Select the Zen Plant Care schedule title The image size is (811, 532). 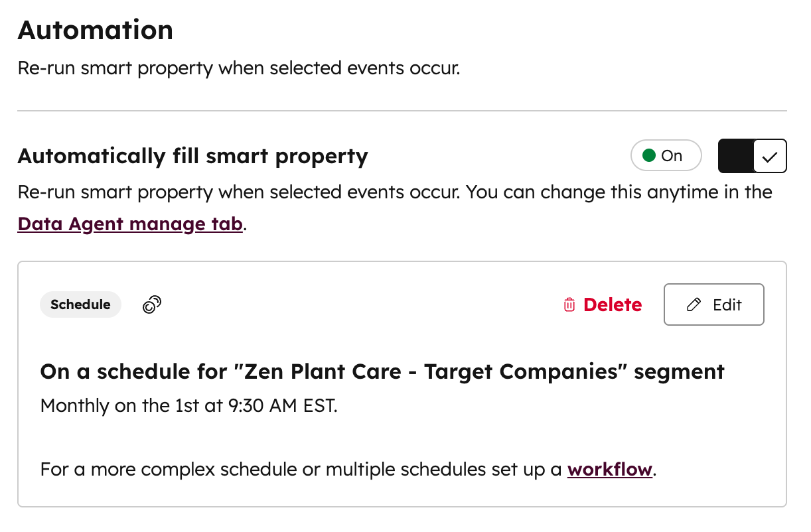pyautogui.click(x=382, y=371)
